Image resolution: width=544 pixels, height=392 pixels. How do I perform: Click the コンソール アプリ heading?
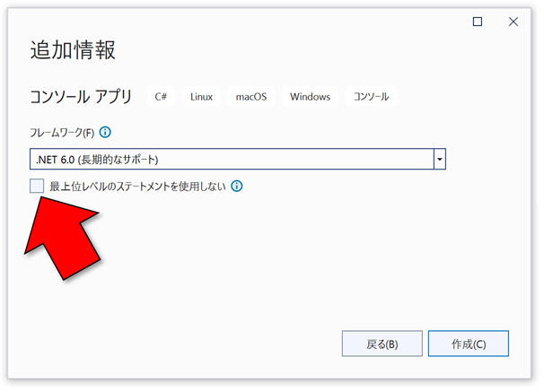coord(81,96)
